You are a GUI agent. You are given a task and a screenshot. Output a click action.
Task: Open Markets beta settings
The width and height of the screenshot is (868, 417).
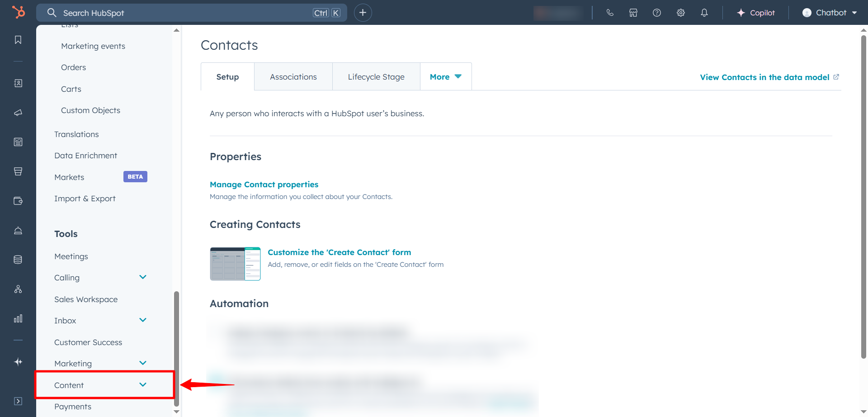coord(69,177)
